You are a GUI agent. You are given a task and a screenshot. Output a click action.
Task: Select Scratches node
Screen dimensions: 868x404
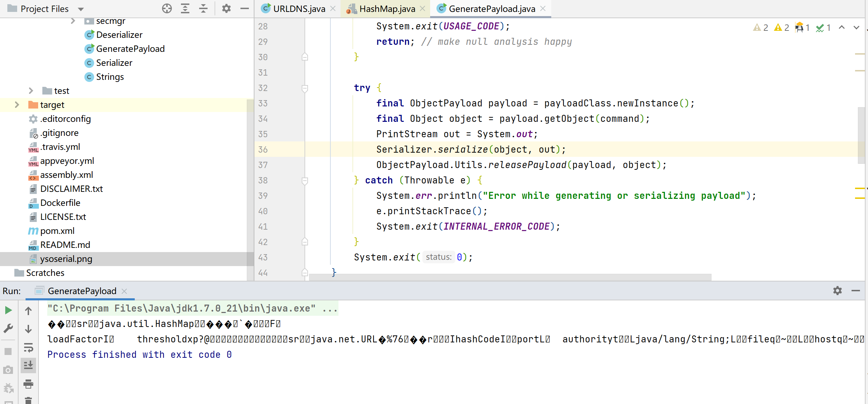coord(39,273)
